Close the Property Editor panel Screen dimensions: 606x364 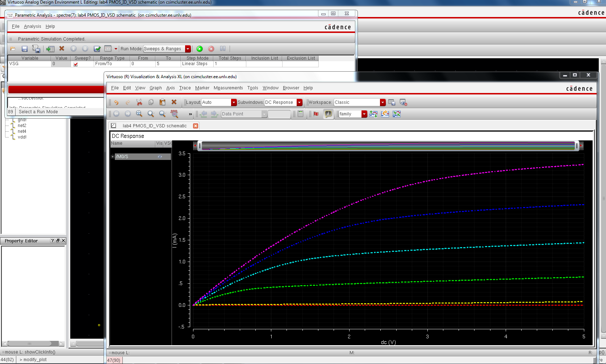coord(63,241)
